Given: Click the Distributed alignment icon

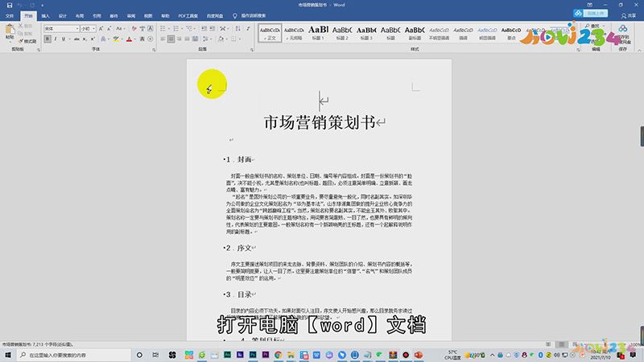Looking at the screenshot, I should pyautogui.click(x=196, y=39).
